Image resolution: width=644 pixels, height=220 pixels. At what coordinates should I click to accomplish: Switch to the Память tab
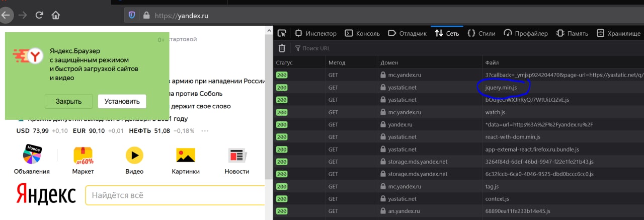(572, 33)
